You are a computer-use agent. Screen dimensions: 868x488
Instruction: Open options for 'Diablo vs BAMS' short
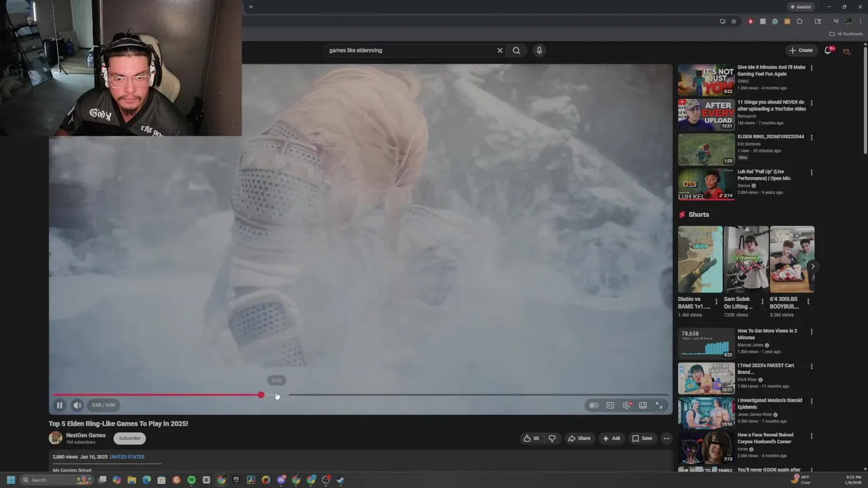(716, 302)
